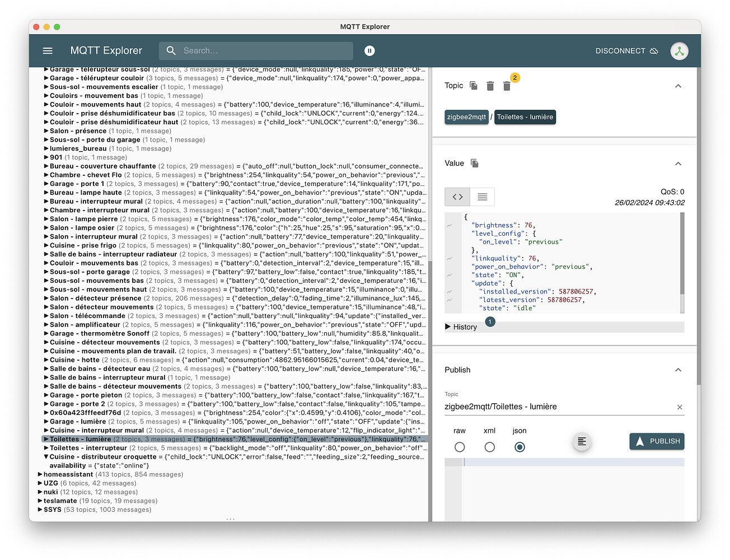Image resolution: width=730 pixels, height=560 pixels.
Task: Select Salon - lampe pierre tree item
Action: [235, 219]
